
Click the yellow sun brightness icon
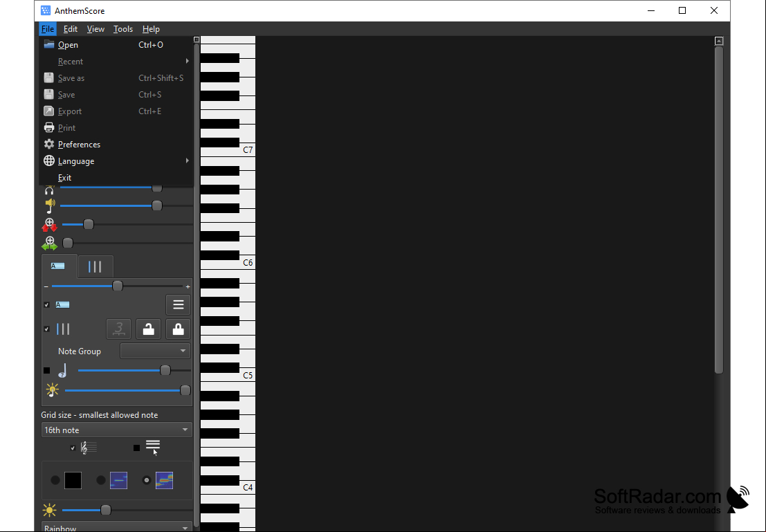pos(49,511)
